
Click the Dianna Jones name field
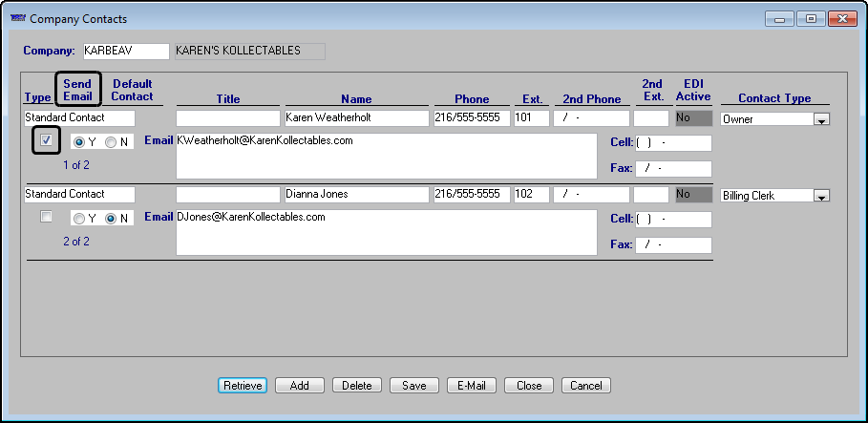[x=357, y=195]
